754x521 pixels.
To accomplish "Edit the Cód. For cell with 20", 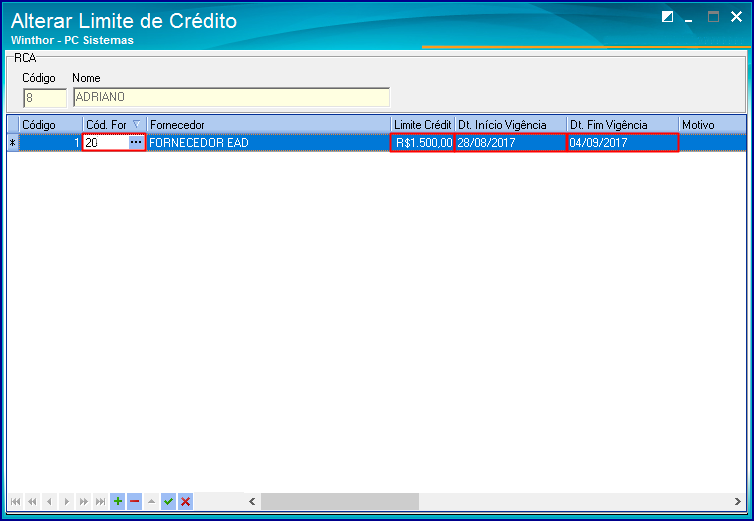I will click(106, 143).
